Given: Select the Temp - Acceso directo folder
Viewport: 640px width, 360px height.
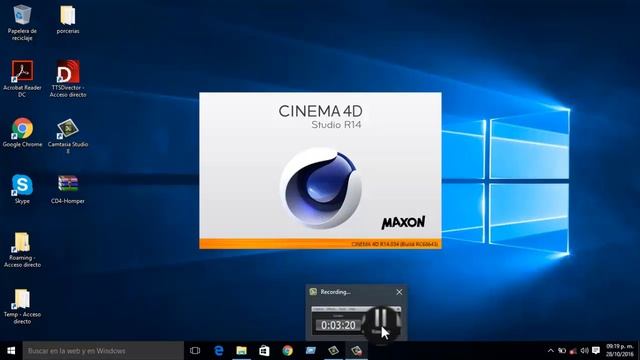Looking at the screenshot, I should tap(22, 306).
